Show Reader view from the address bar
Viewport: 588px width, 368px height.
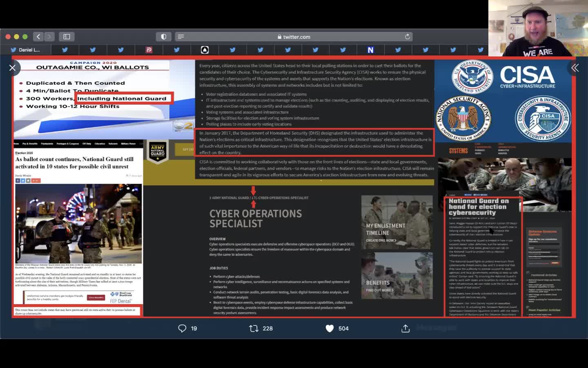click(181, 37)
